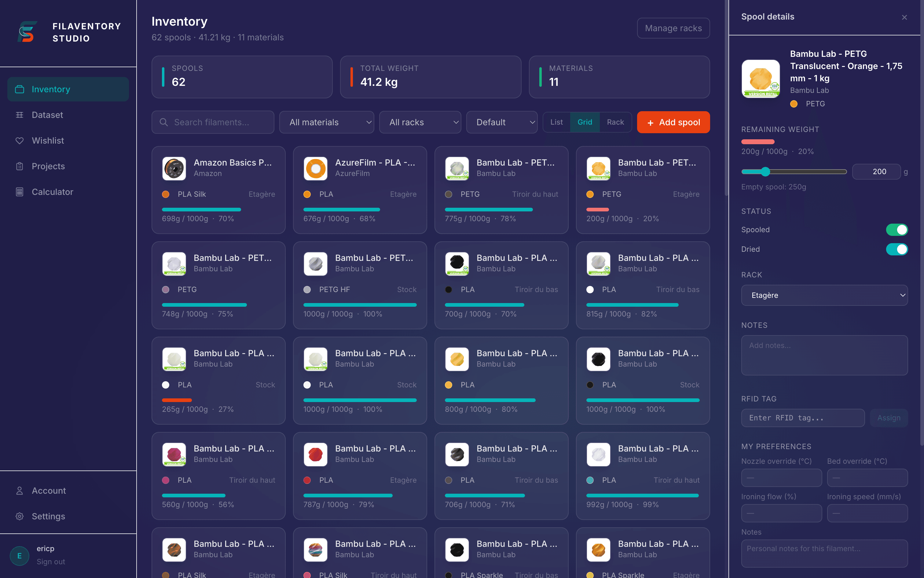Click the Add spool button

click(x=673, y=122)
